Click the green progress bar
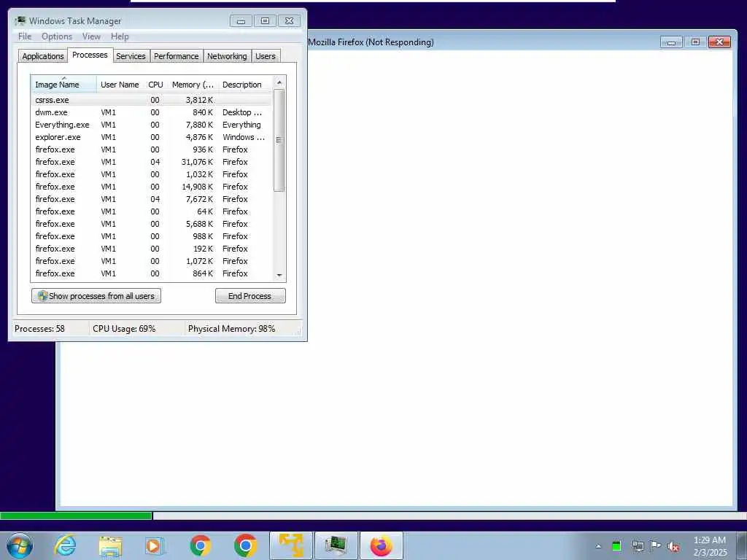747x560 pixels. (x=76, y=516)
